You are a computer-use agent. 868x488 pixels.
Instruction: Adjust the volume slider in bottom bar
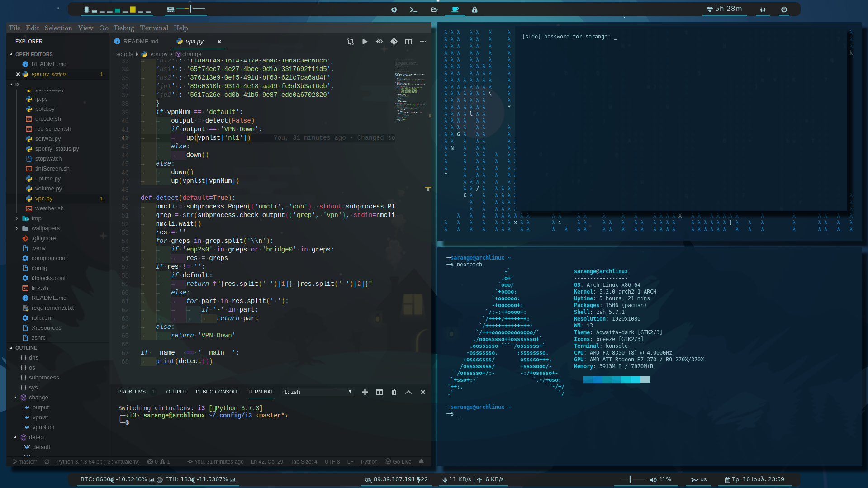[633, 479]
